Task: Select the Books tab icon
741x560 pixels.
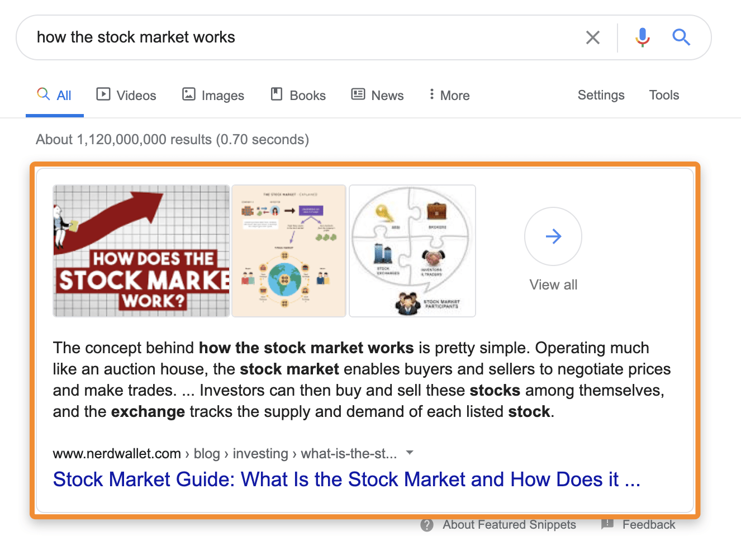Action: [276, 94]
